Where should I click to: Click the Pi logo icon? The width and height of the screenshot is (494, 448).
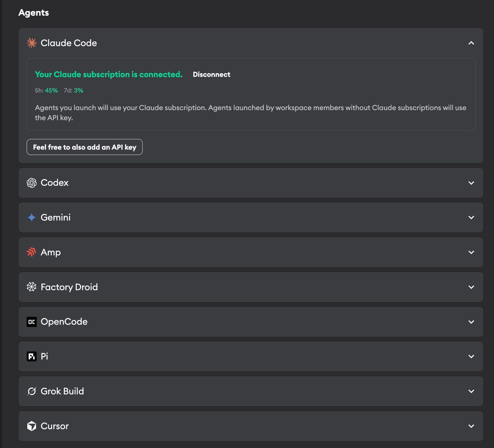click(x=32, y=356)
